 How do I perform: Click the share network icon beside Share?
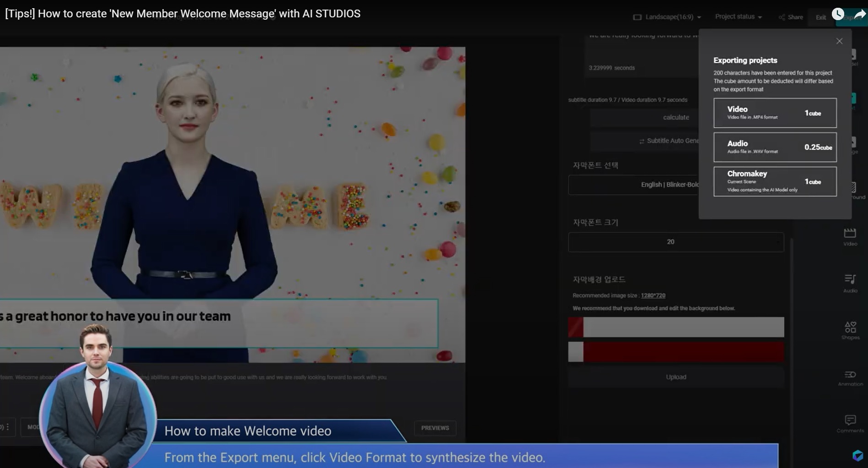coord(782,17)
